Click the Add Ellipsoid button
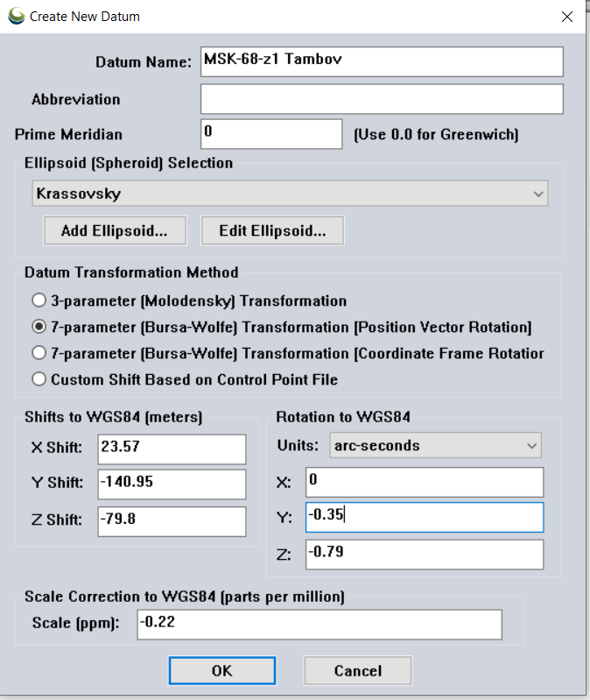Screen dimensions: 590x700 tap(116, 231)
